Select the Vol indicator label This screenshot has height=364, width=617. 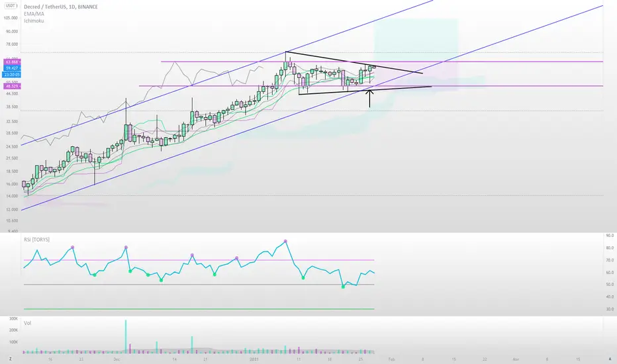pyautogui.click(x=28, y=323)
